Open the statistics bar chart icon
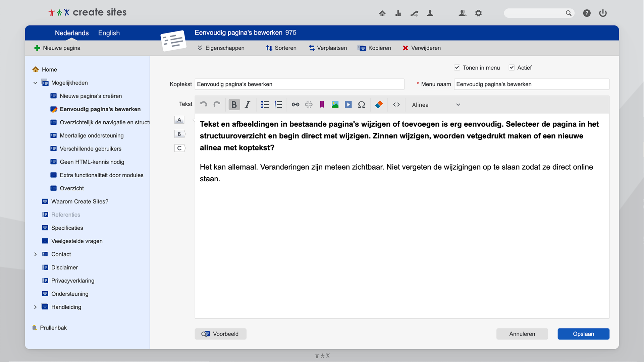 pos(398,13)
